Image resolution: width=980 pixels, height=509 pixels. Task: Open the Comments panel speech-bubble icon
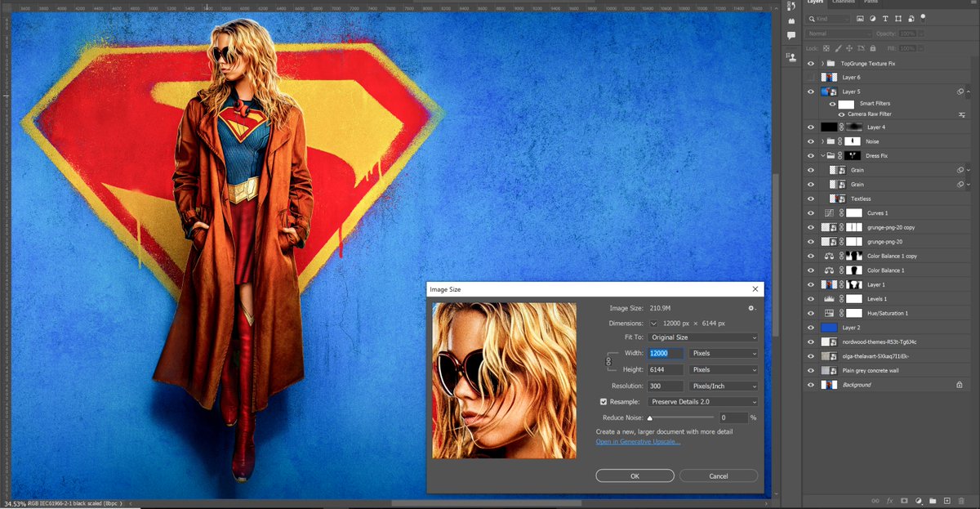pos(791,36)
